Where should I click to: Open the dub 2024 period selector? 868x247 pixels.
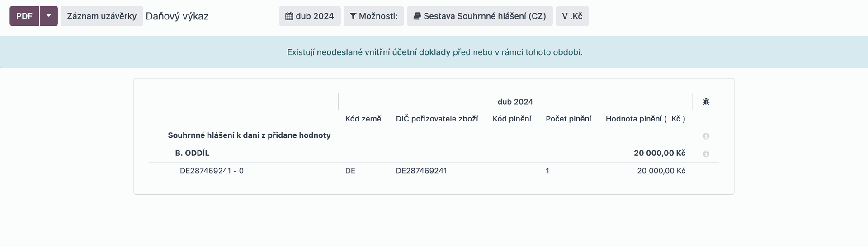point(310,16)
